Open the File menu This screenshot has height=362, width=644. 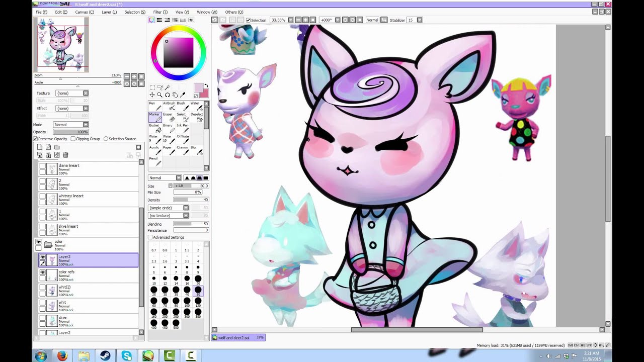tap(42, 12)
